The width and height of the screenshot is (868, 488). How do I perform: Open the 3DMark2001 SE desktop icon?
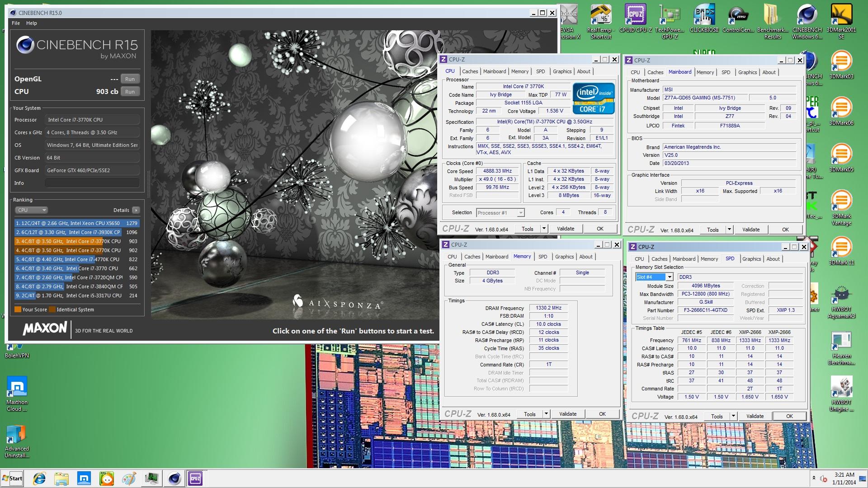tap(841, 22)
